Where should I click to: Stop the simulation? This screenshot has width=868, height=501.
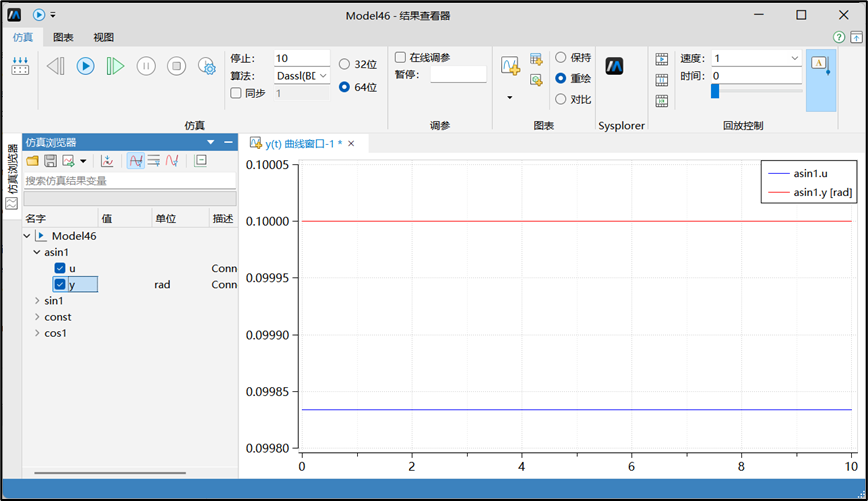pos(177,66)
